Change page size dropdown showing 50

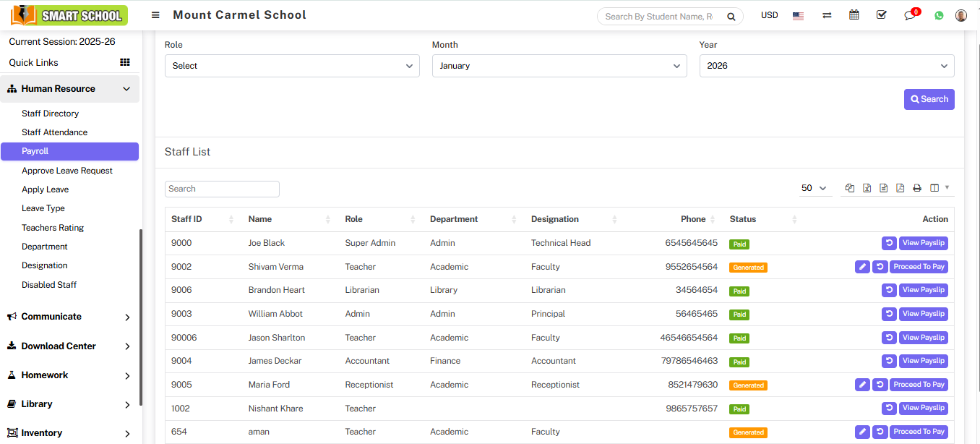click(x=814, y=188)
